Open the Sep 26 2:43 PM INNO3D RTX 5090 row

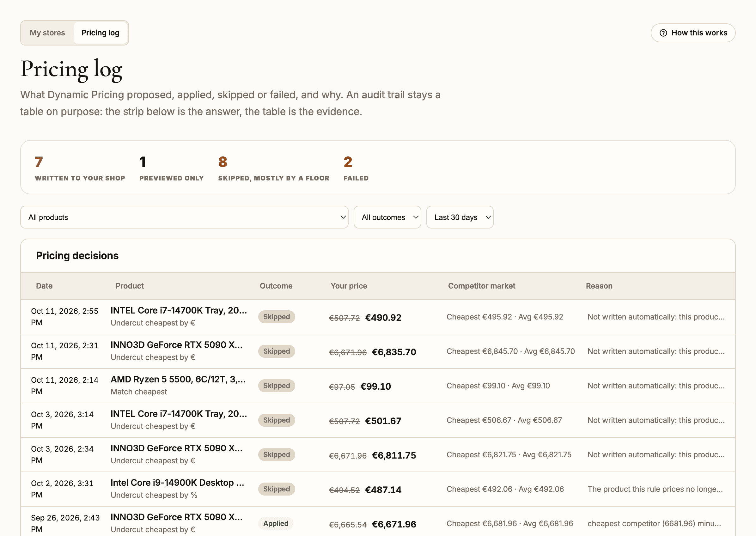coord(378,521)
